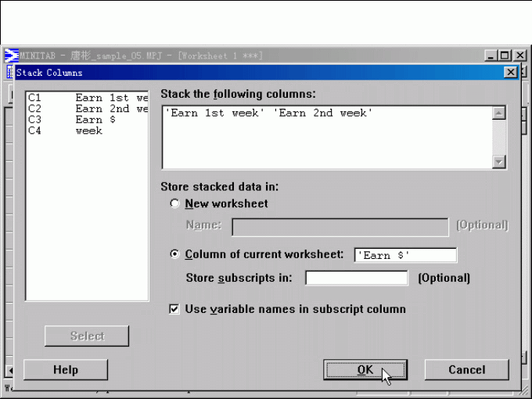The width and height of the screenshot is (532, 399).
Task: Click the 'Earn $' column input field
Action: click(x=405, y=255)
